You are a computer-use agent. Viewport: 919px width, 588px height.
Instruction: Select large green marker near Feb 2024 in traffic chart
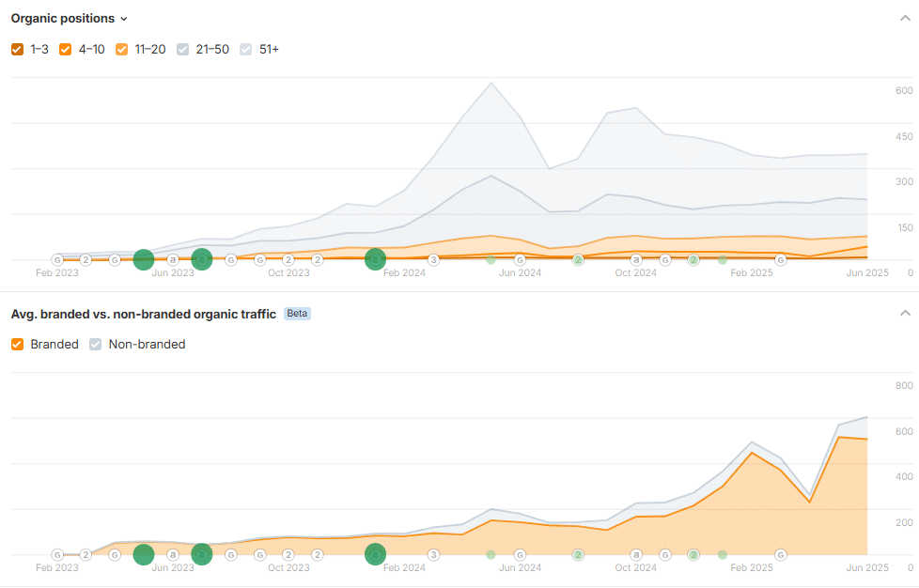tap(375, 554)
